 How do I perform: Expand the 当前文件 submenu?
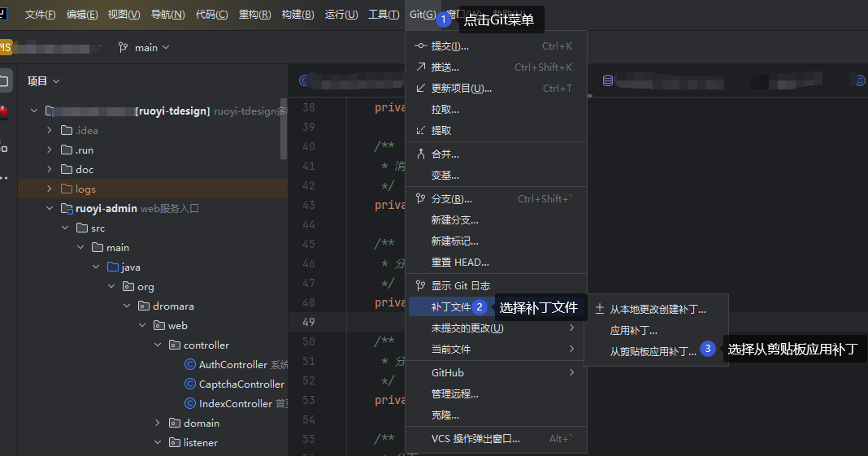coord(496,350)
